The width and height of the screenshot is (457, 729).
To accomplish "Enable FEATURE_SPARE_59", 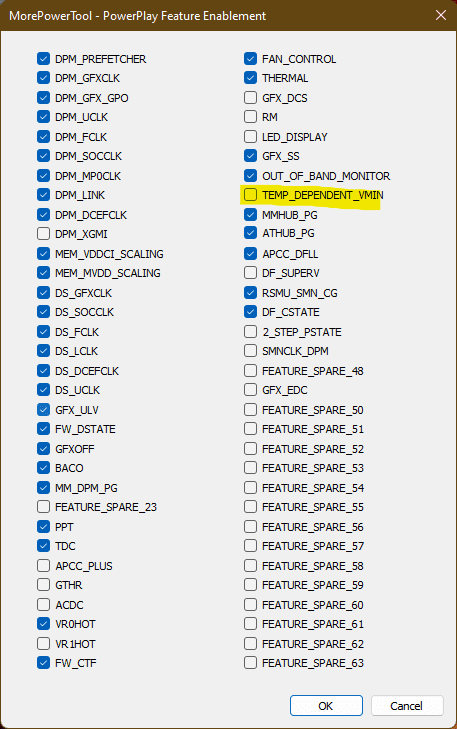I will point(250,585).
